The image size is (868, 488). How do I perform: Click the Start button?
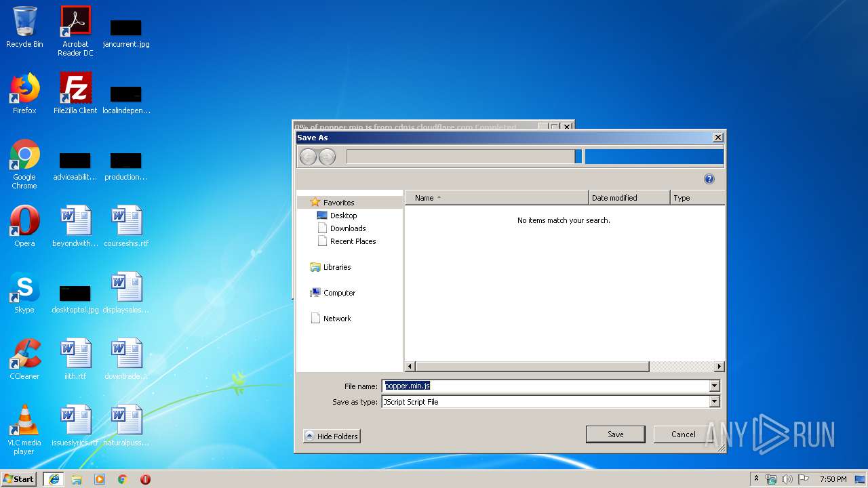point(19,479)
